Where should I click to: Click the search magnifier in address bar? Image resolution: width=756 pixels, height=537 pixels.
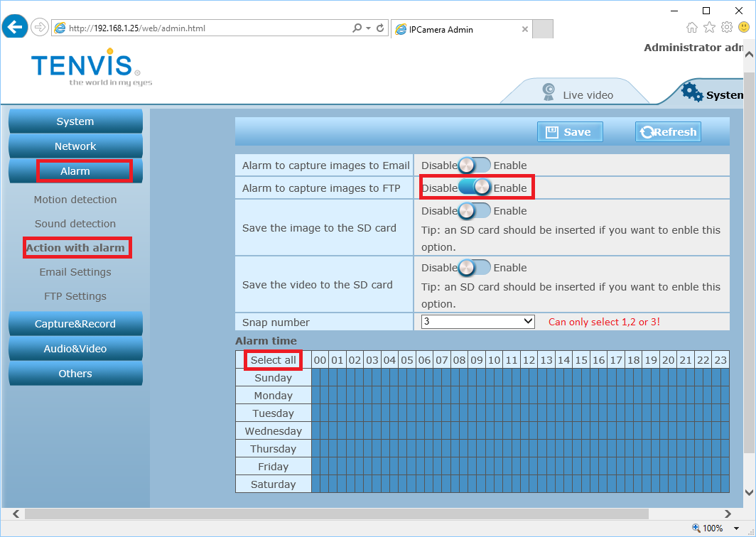click(x=357, y=28)
